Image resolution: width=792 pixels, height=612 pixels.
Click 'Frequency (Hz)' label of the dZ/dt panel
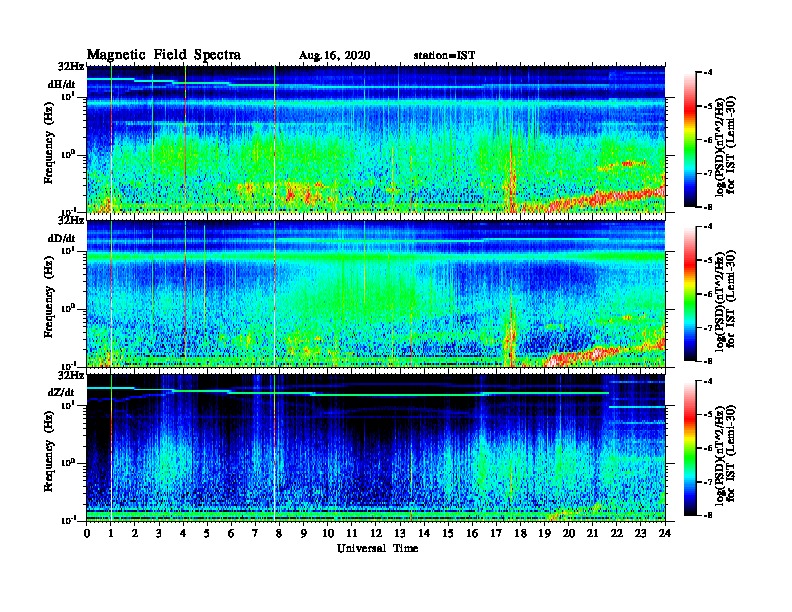[49, 451]
